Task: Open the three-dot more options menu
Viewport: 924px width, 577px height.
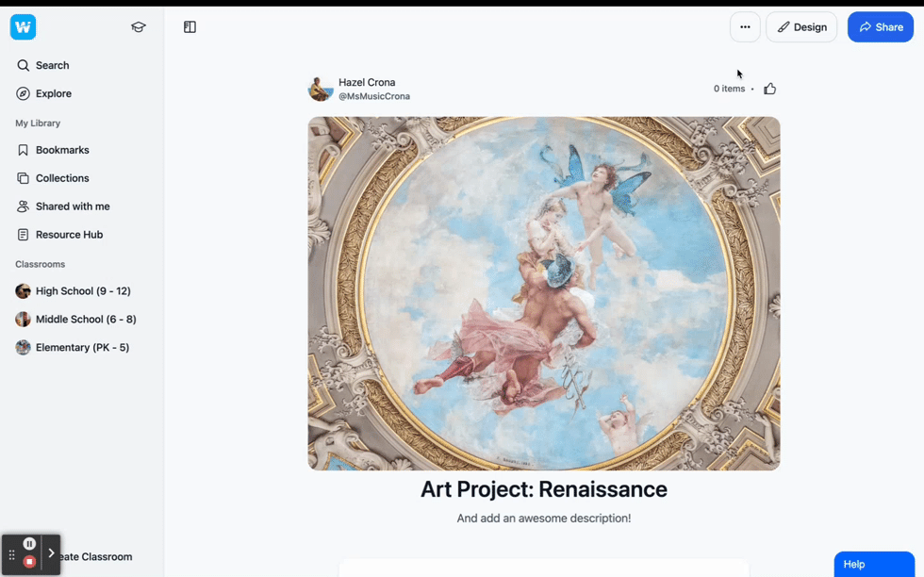Action: [745, 27]
